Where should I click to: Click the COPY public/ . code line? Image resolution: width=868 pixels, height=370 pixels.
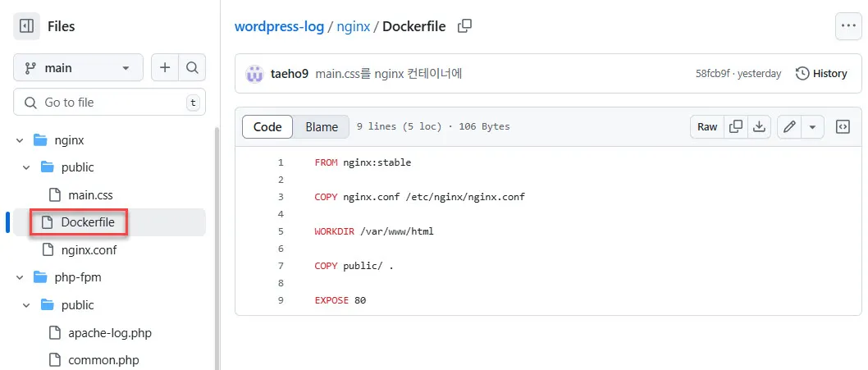(x=354, y=266)
